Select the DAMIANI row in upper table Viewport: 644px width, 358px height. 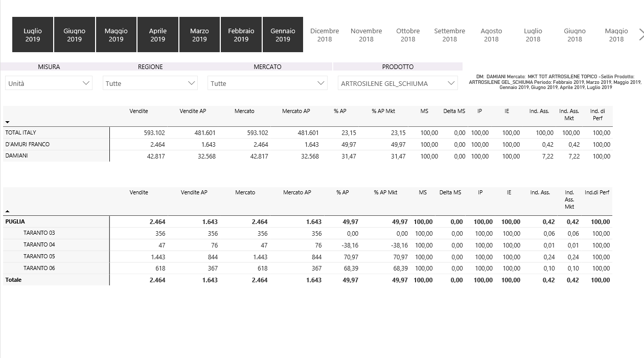pos(17,155)
